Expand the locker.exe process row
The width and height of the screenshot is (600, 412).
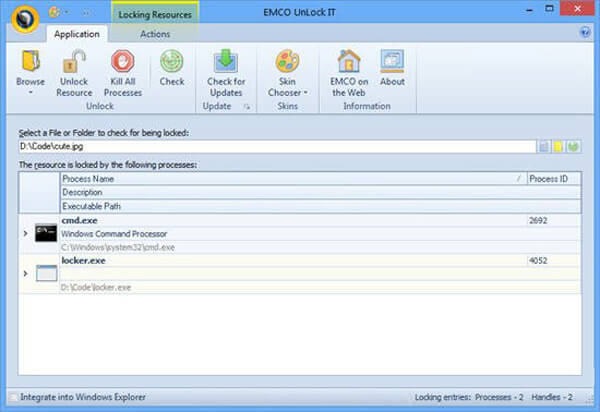pos(25,274)
